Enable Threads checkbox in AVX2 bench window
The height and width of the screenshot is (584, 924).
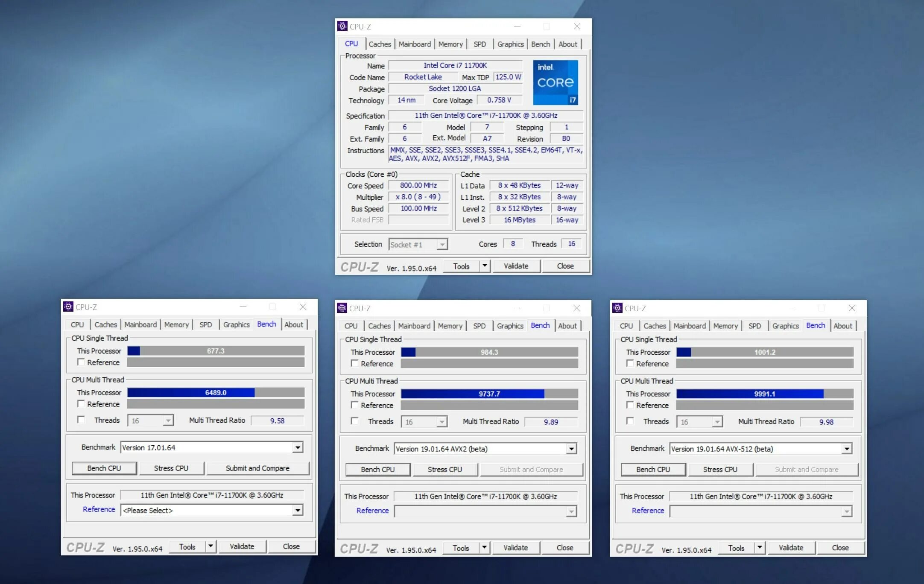pos(354,421)
